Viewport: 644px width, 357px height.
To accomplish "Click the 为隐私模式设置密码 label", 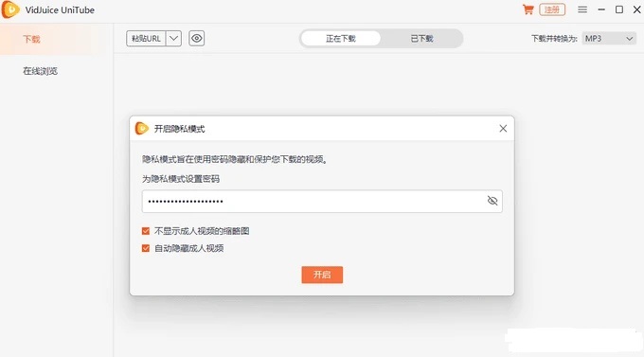I will (x=181, y=179).
